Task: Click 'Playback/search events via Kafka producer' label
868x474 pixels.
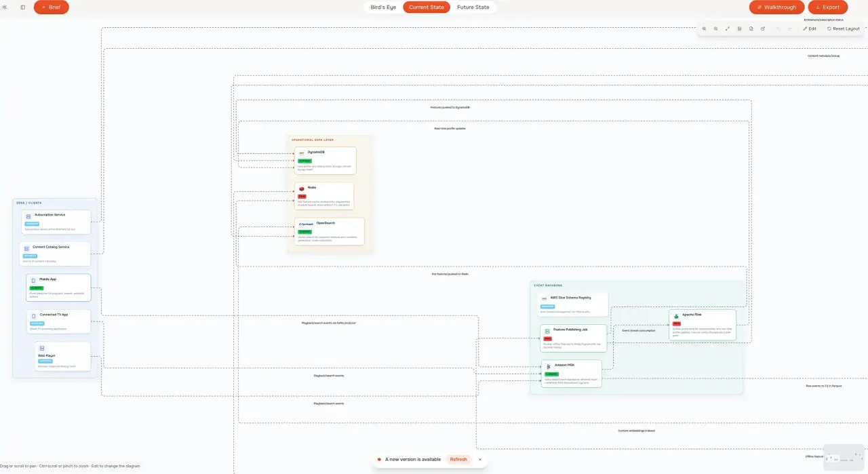Action: pyautogui.click(x=329, y=323)
